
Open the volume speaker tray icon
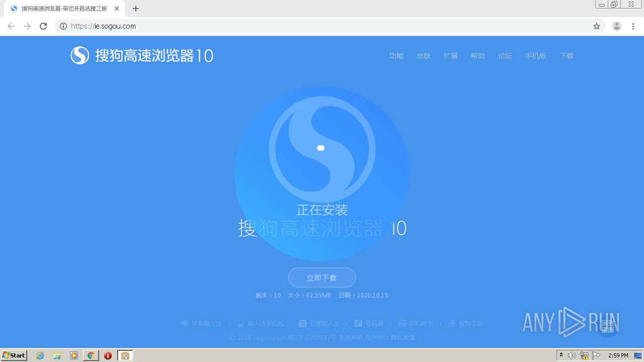pos(572,355)
